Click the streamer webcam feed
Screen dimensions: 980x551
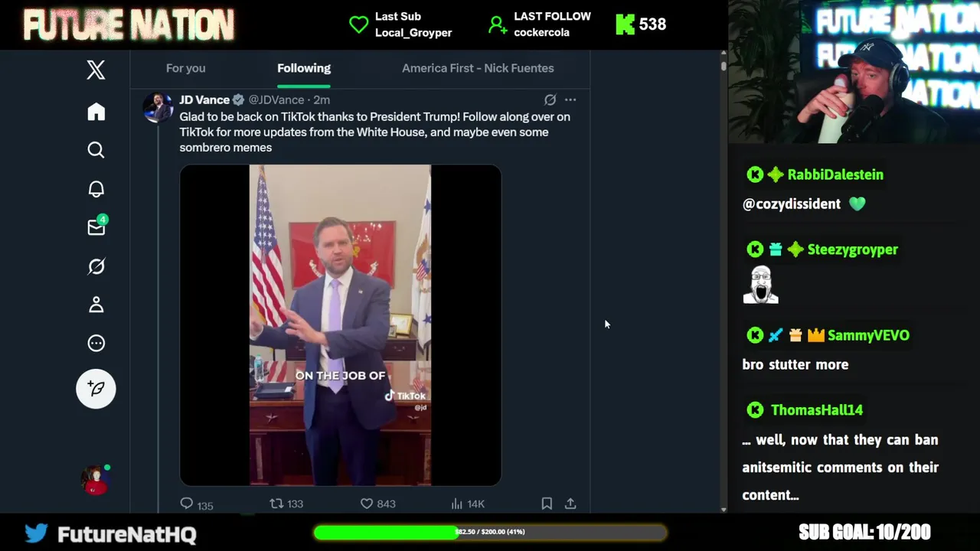(854, 72)
